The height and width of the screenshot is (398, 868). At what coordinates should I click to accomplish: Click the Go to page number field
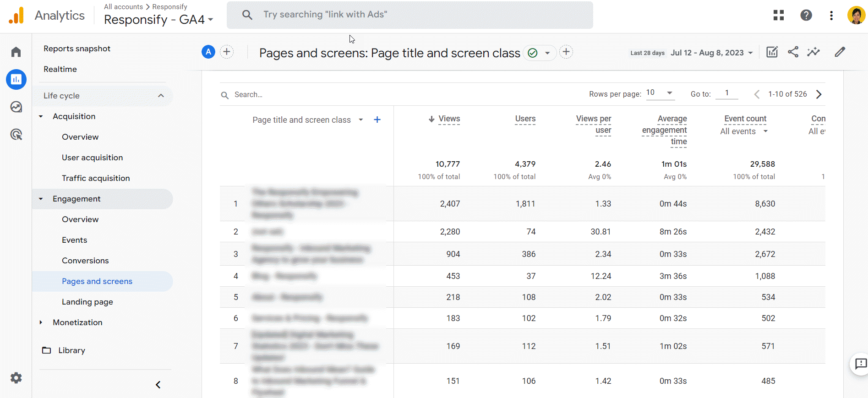coord(727,93)
